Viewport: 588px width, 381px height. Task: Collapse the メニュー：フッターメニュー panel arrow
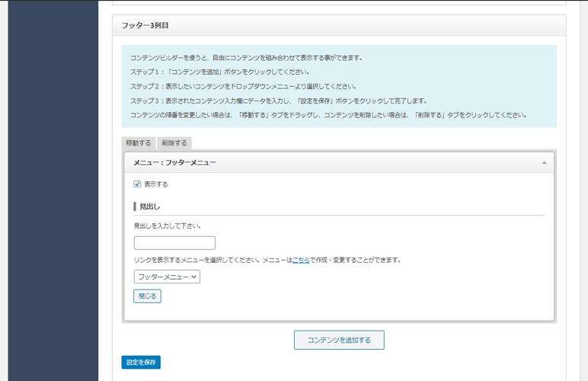point(544,163)
